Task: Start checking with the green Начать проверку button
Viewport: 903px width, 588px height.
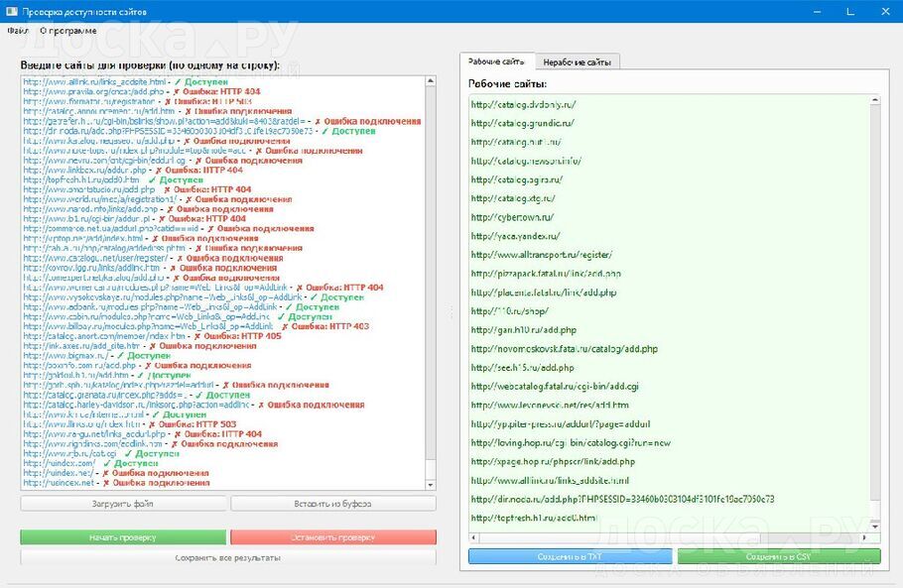Action: pyautogui.click(x=123, y=537)
